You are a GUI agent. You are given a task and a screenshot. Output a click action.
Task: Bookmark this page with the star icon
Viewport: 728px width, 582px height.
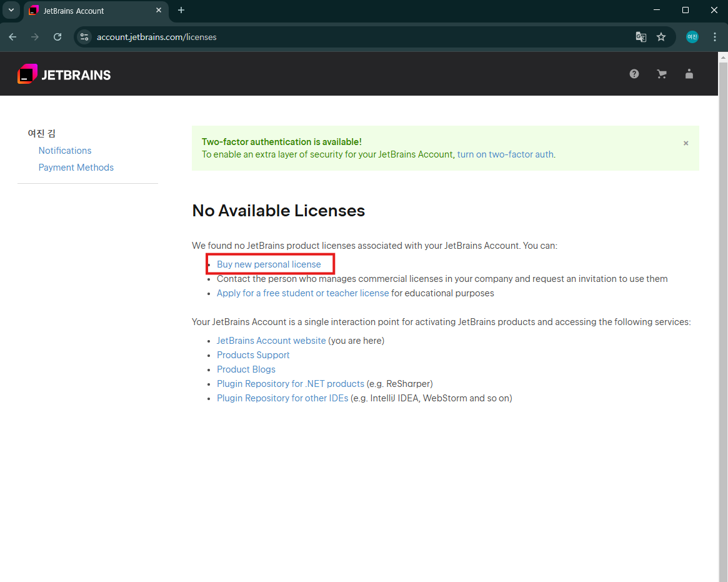point(661,37)
